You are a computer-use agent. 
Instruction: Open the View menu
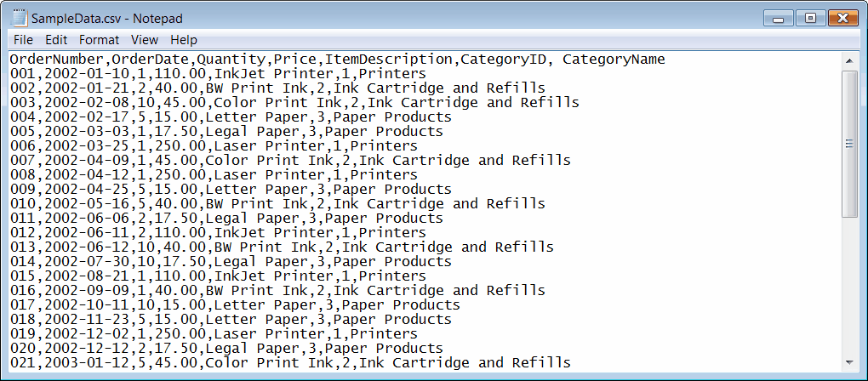[x=145, y=40]
